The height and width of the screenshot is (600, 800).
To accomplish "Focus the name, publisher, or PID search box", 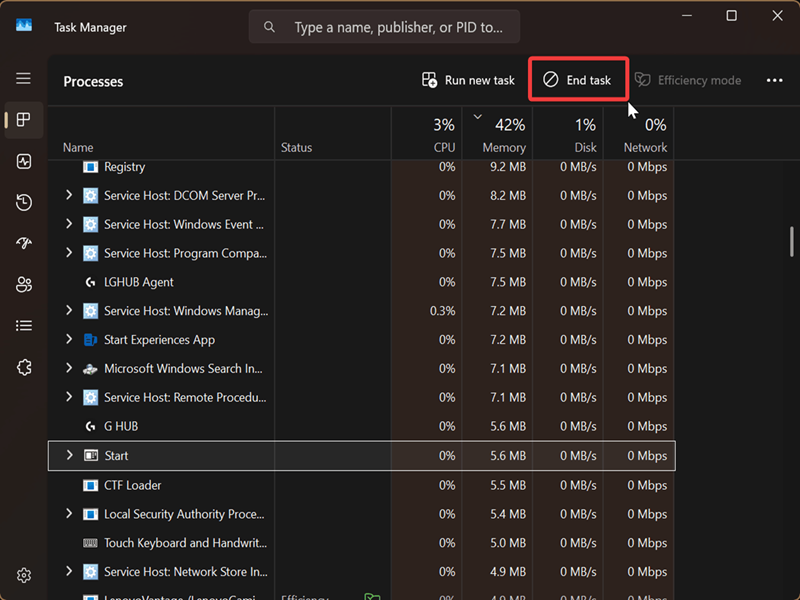I will click(384, 27).
